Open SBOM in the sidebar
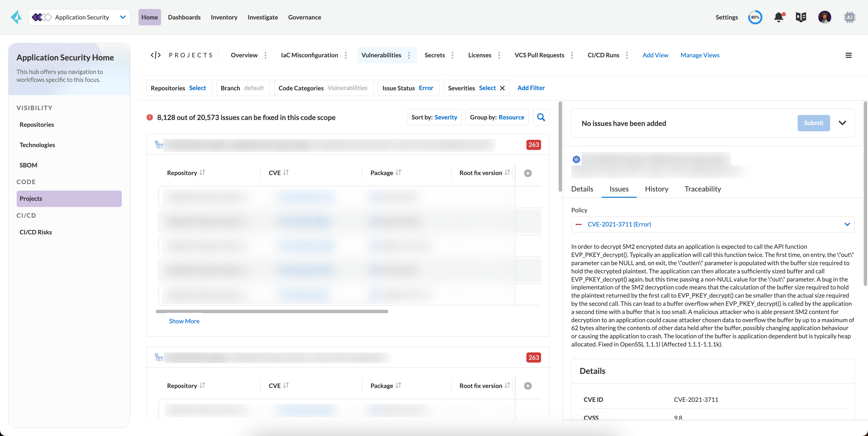The width and height of the screenshot is (868, 436). click(x=28, y=165)
